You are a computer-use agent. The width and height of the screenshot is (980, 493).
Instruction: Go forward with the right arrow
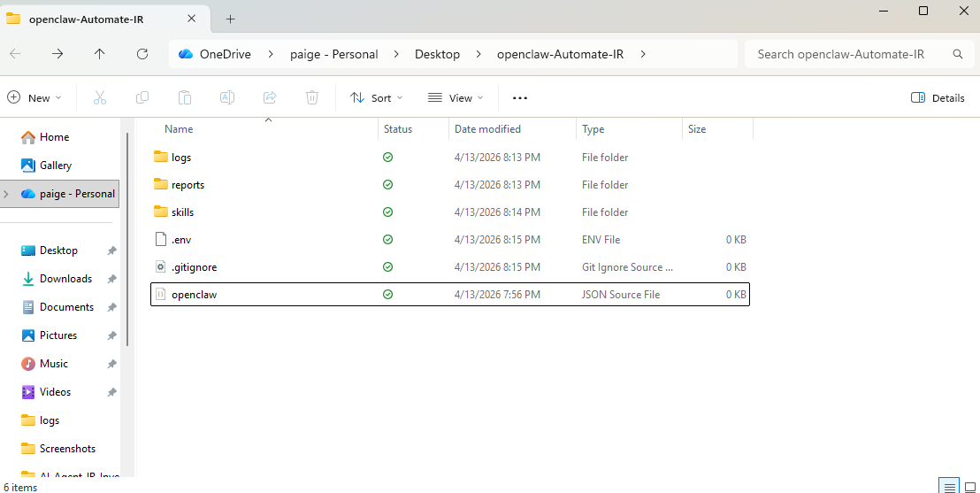point(57,54)
